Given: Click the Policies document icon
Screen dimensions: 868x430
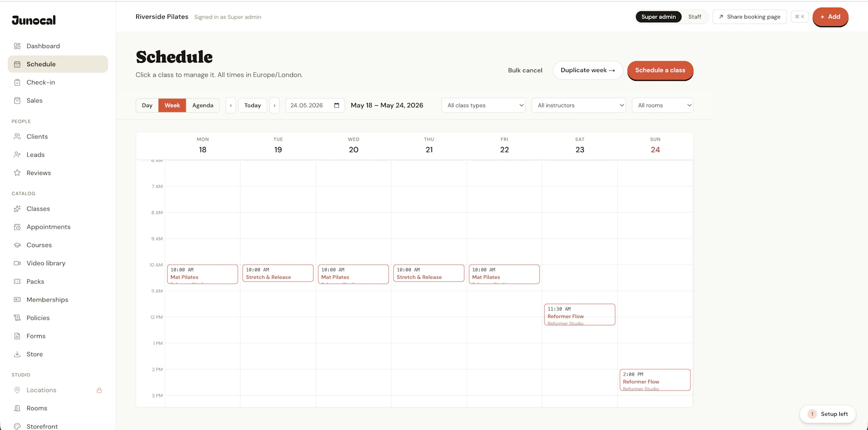Looking at the screenshot, I should point(17,318).
